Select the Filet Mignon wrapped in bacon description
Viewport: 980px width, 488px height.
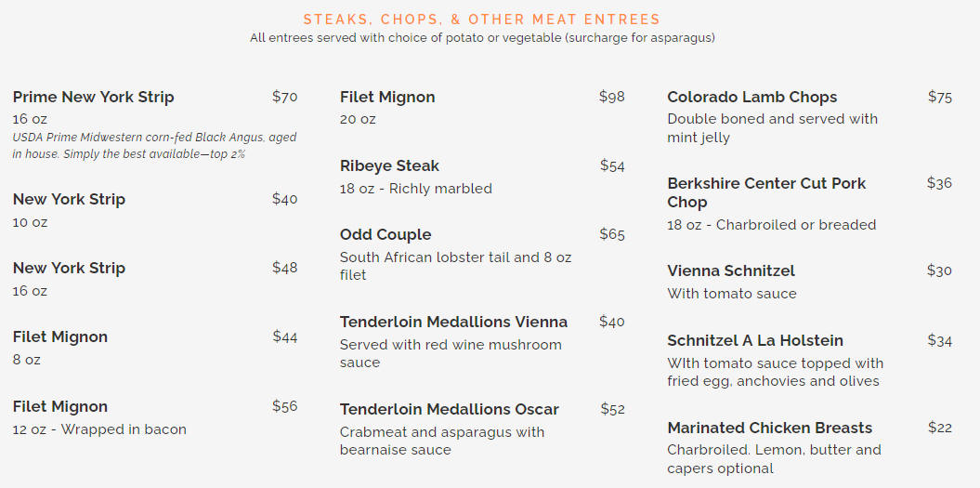coord(99,429)
